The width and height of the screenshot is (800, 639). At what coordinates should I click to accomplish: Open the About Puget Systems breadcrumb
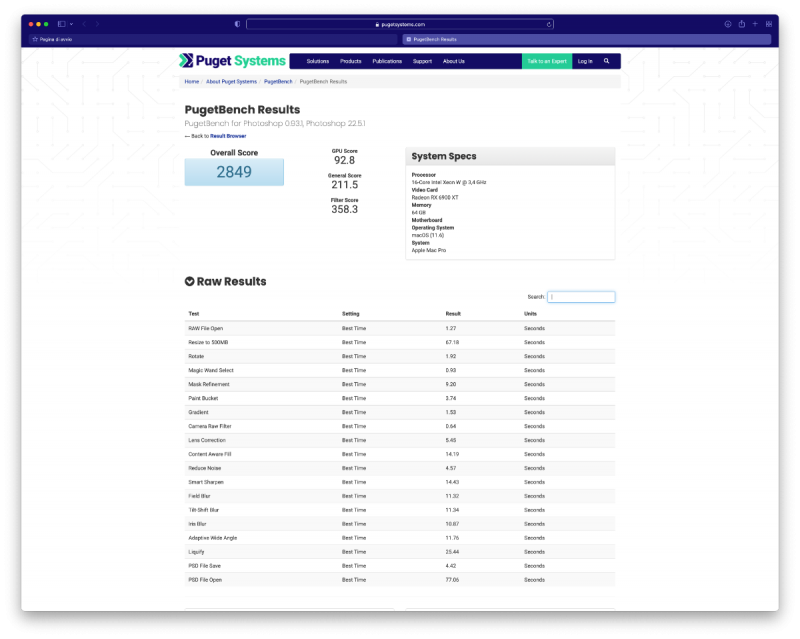(x=231, y=82)
